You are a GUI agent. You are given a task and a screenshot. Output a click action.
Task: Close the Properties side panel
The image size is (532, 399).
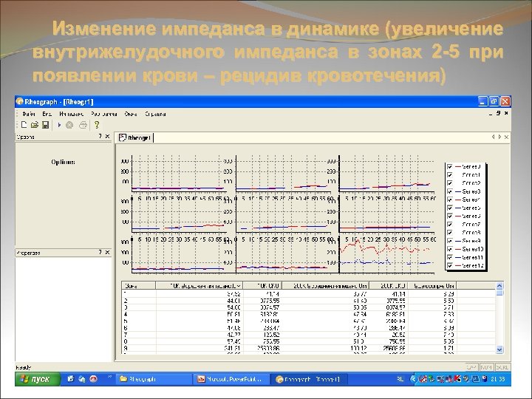[x=108, y=253]
